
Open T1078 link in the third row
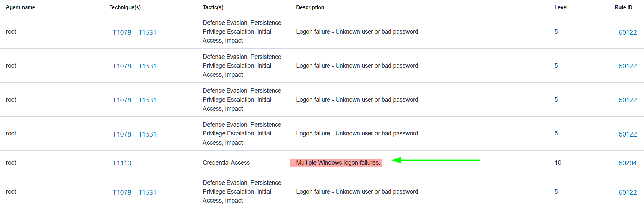(x=122, y=100)
